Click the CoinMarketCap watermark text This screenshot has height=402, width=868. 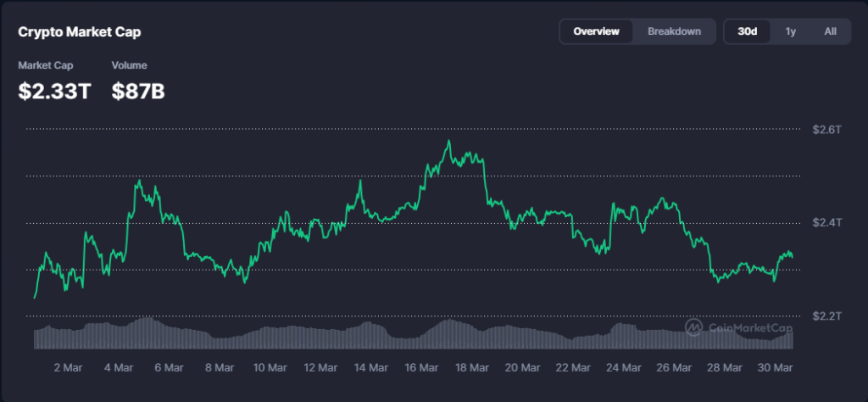click(750, 328)
